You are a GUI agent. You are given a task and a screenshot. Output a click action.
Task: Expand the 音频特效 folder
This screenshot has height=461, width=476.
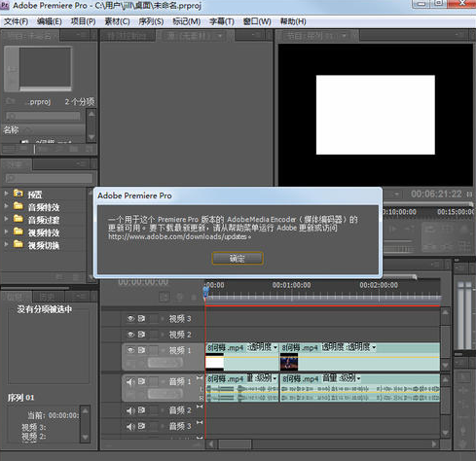click(x=6, y=206)
